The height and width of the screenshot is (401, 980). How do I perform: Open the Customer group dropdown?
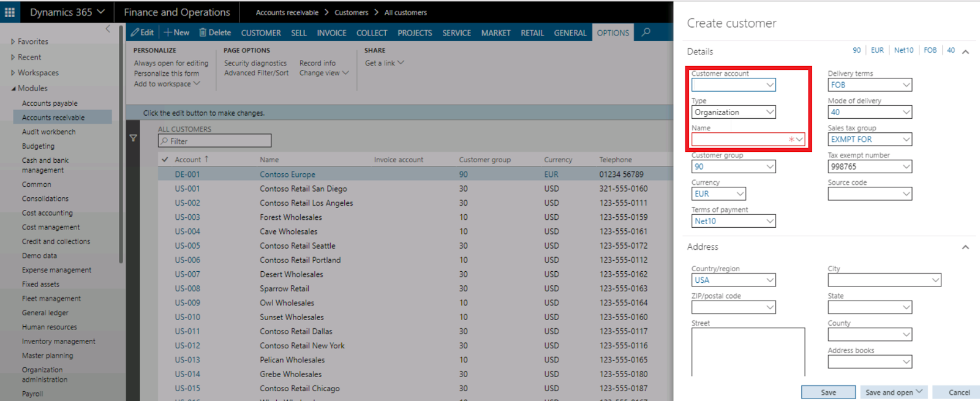[770, 167]
